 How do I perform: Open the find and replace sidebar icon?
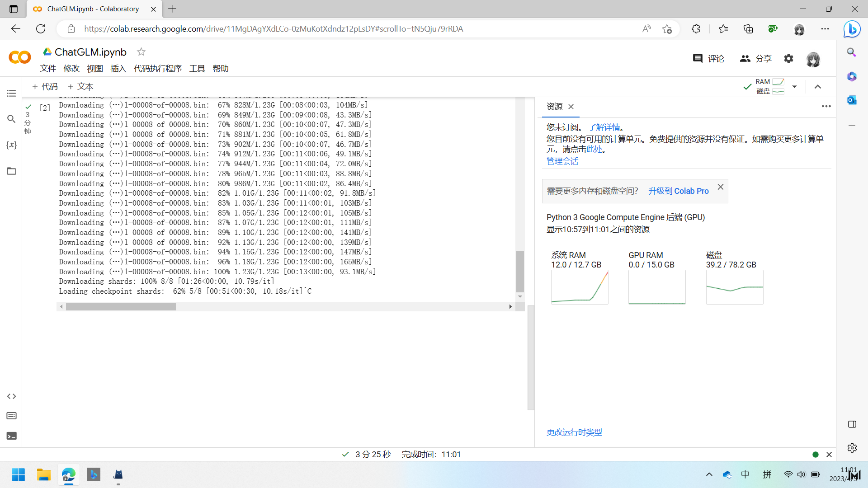click(11, 119)
